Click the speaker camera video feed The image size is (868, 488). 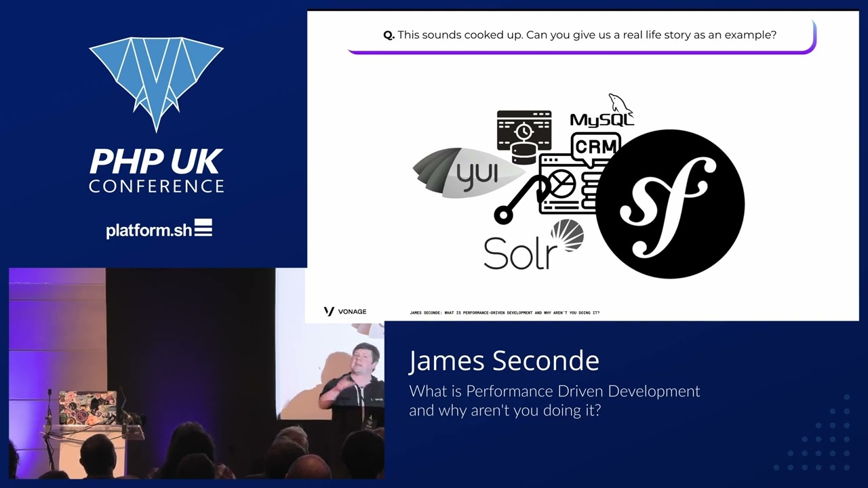pos(197,373)
